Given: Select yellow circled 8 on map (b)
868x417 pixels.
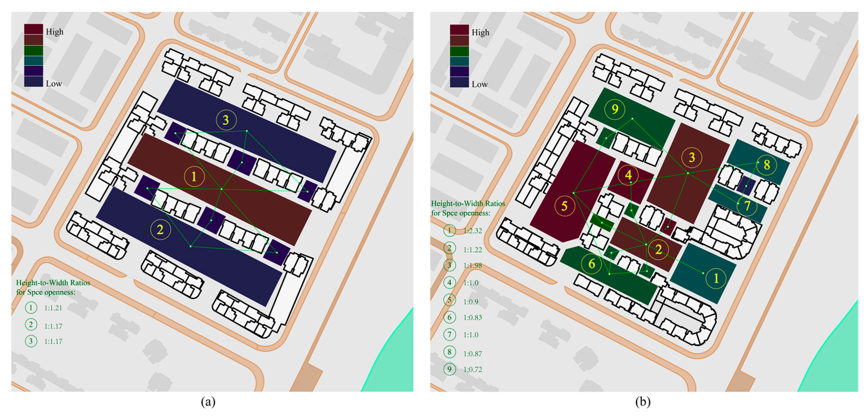Looking at the screenshot, I should point(767,165).
